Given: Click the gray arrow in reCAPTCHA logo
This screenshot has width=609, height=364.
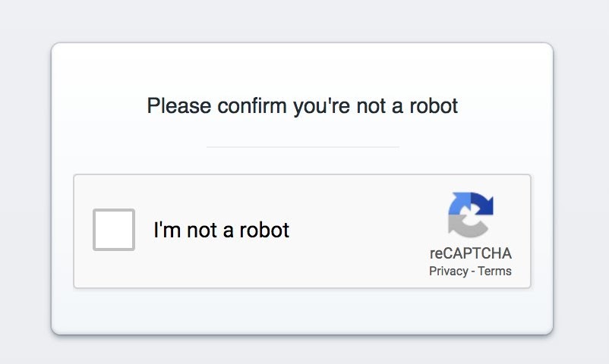Looking at the screenshot, I should coord(462,227).
